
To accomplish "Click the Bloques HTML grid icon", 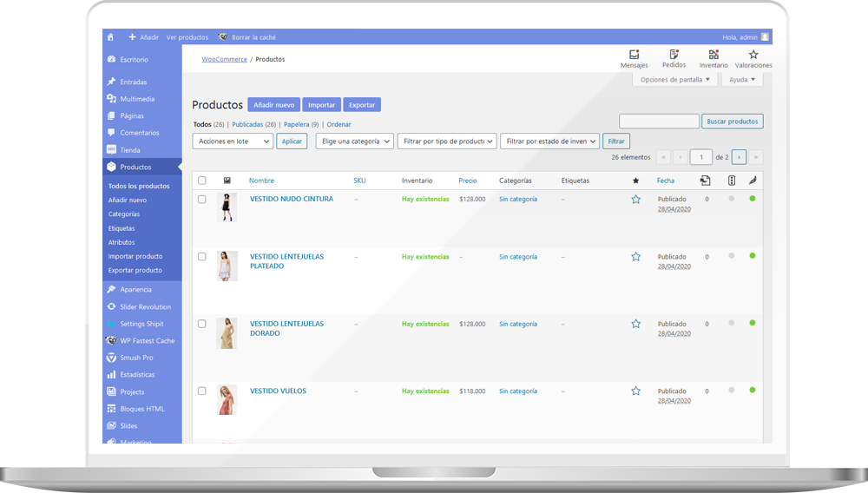I will coord(111,409).
